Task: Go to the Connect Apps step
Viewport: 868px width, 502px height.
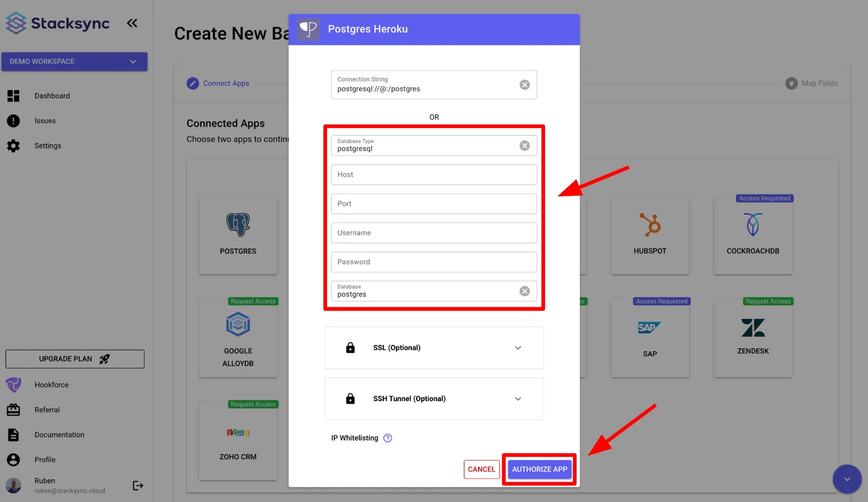Action: [x=218, y=83]
